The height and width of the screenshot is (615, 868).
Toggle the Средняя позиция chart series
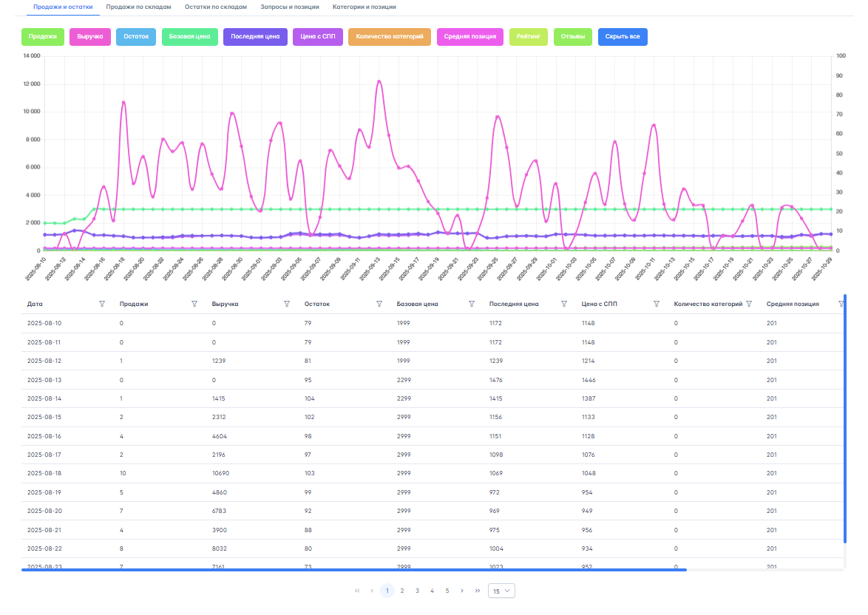pyautogui.click(x=470, y=36)
